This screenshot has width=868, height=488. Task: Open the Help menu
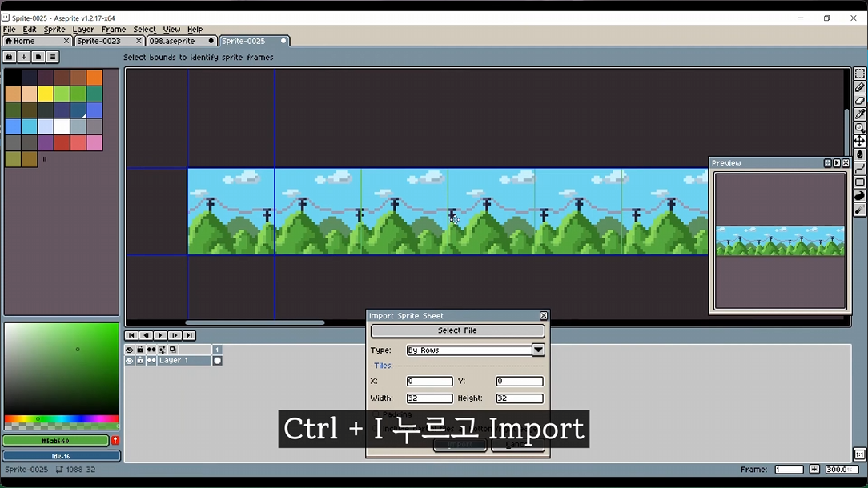coord(195,30)
